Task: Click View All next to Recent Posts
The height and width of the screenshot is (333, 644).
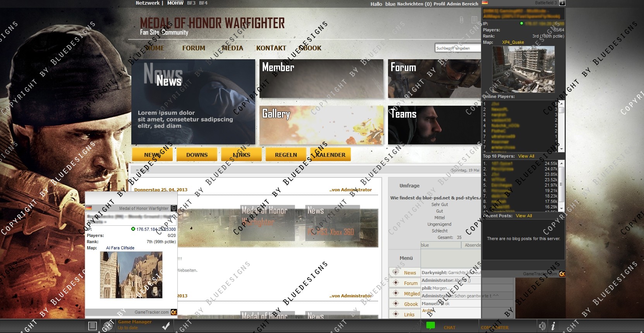Action: pos(524,216)
